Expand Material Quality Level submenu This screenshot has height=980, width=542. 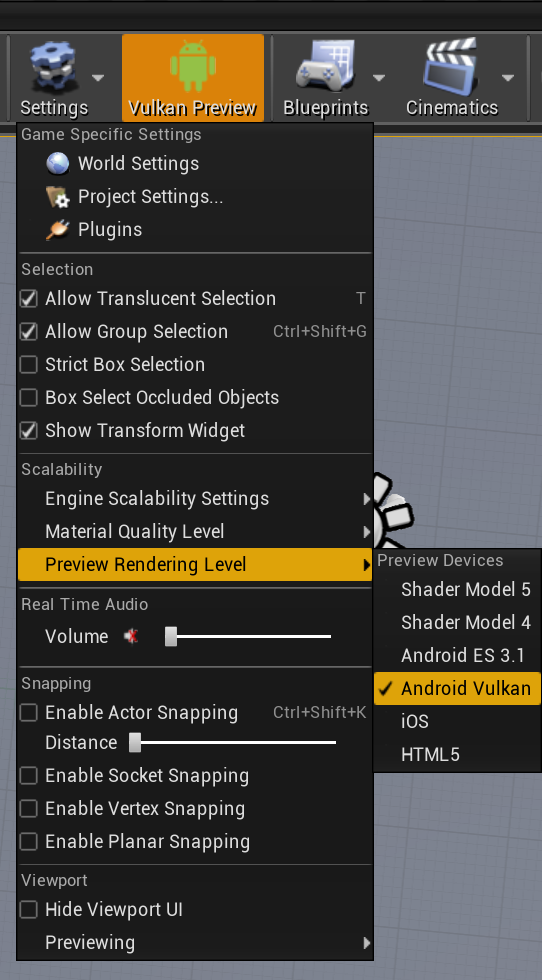[195, 532]
